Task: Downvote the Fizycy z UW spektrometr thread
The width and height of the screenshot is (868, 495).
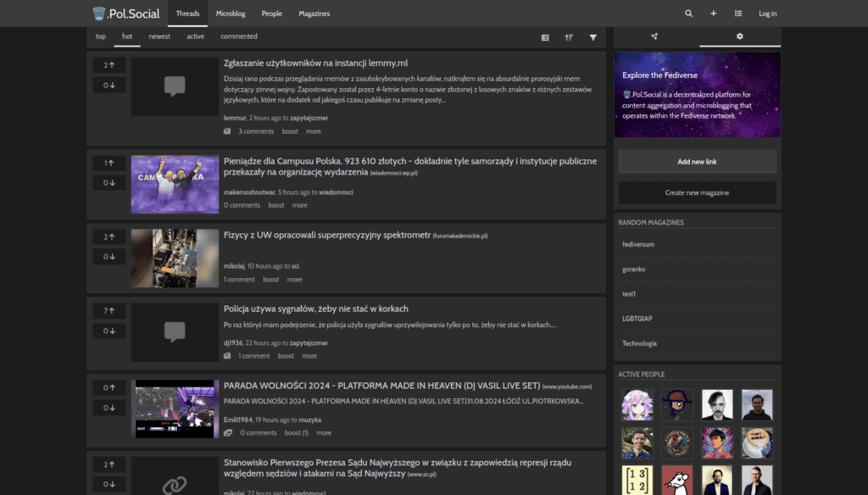Action: (109, 256)
